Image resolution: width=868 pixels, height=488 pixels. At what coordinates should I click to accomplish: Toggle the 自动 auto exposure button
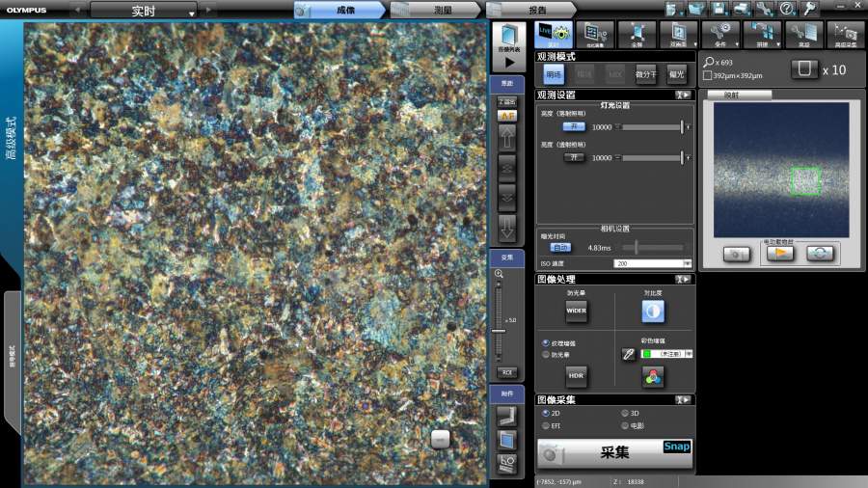[560, 248]
